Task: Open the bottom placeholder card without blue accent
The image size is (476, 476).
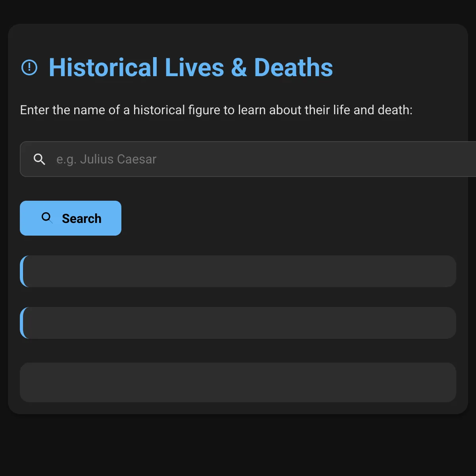Action: point(238,382)
